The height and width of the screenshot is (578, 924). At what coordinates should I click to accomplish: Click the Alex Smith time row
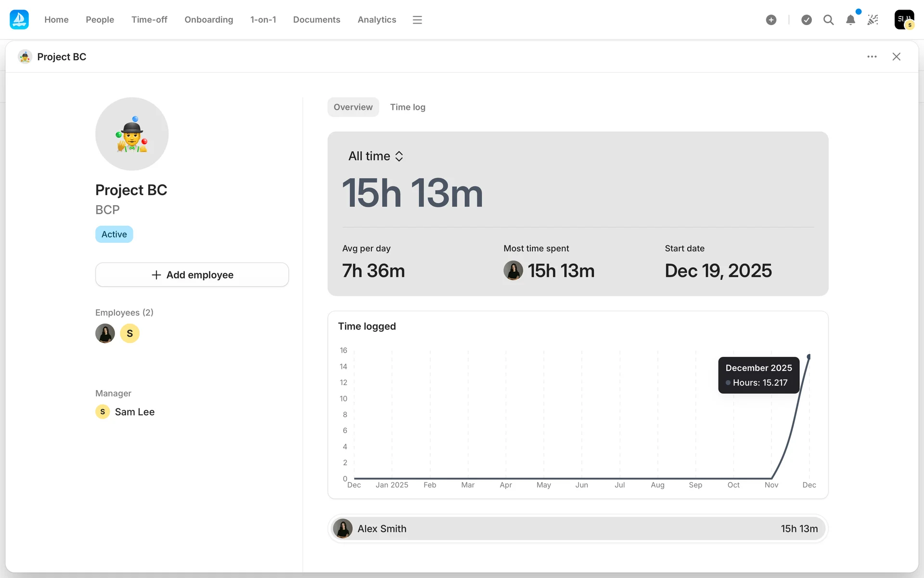[x=577, y=528]
